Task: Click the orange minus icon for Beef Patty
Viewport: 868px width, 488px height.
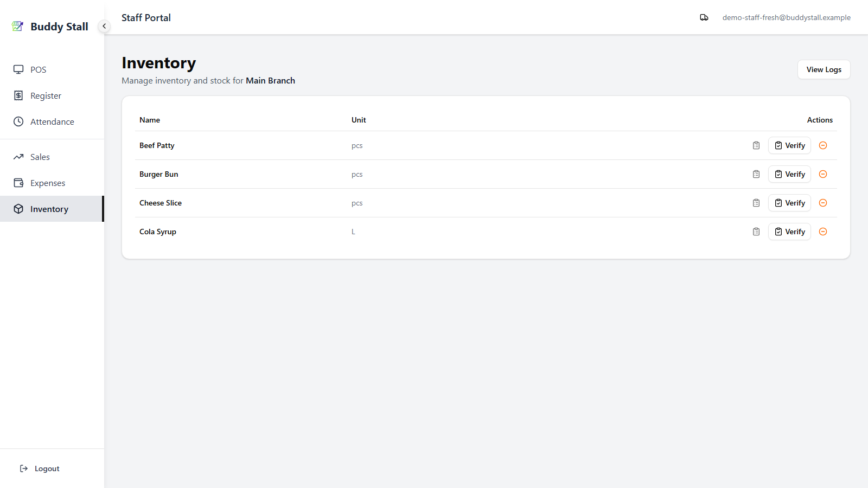Action: point(823,145)
